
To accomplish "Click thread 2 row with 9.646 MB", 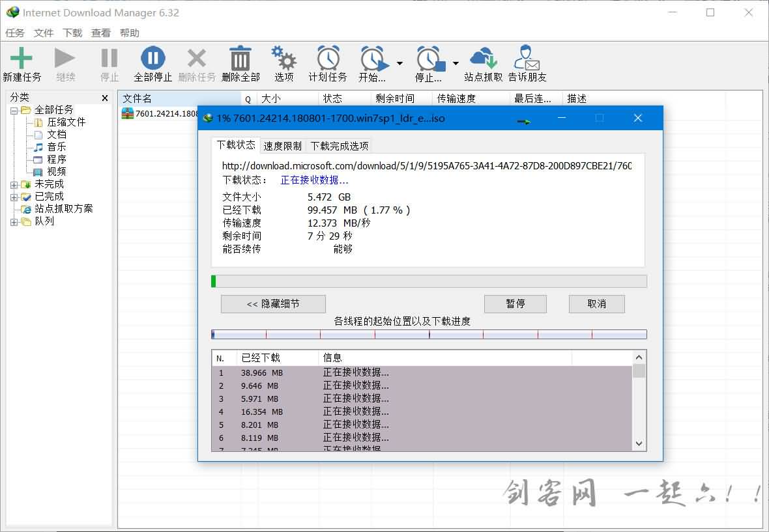I will pos(422,385).
